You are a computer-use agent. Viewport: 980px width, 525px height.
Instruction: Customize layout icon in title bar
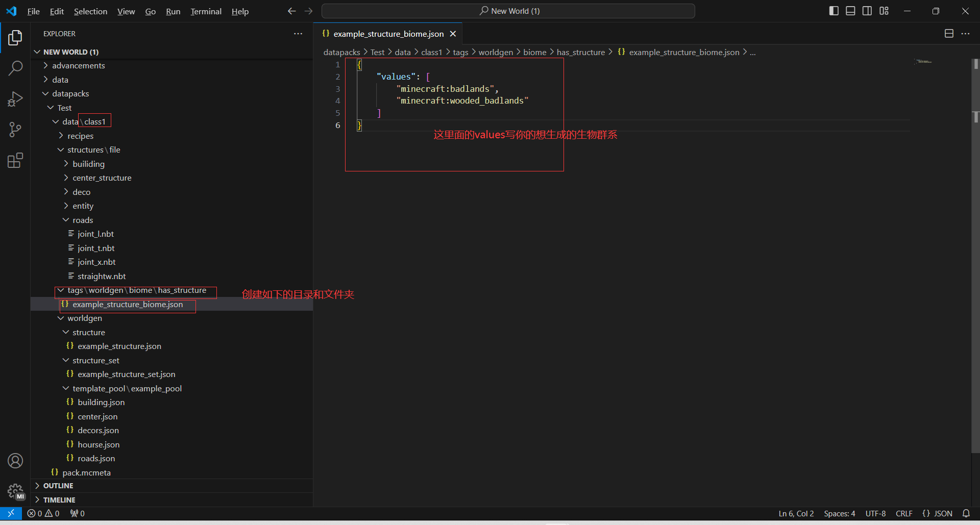884,11
